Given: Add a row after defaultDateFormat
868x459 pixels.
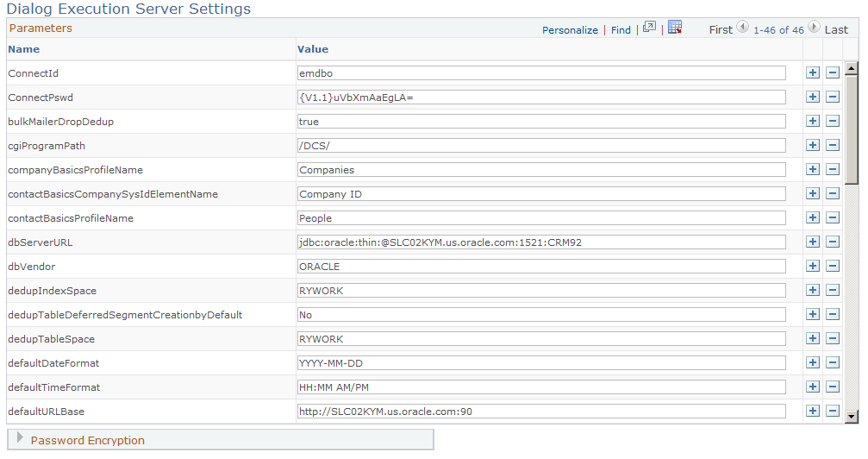Looking at the screenshot, I should click(x=813, y=362).
